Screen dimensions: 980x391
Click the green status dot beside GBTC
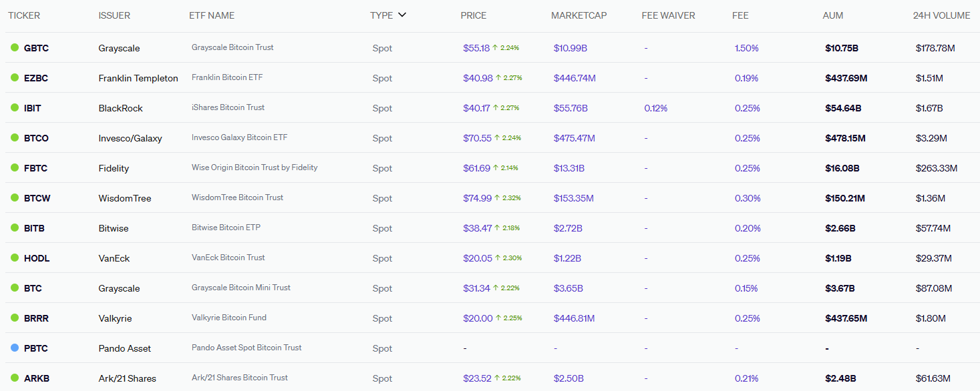[x=15, y=48]
